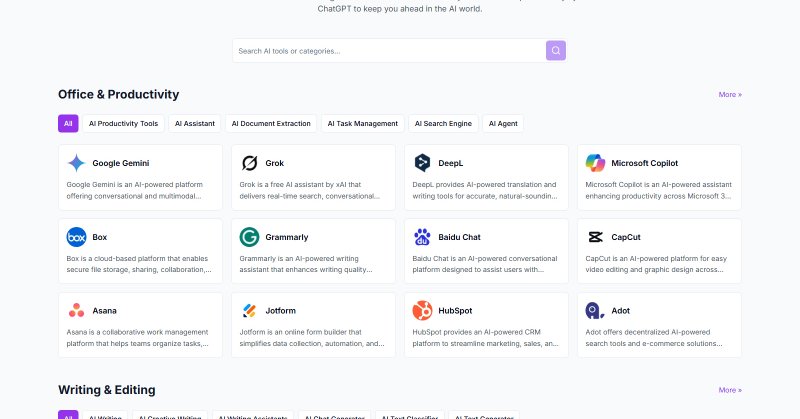Click the Adot decentralized search description
This screenshot has height=419, width=800.
coord(654,338)
